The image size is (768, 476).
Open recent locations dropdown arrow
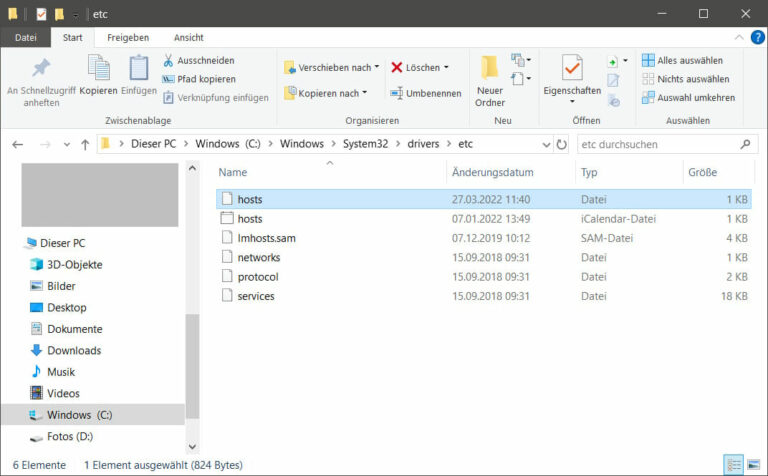tap(67, 144)
